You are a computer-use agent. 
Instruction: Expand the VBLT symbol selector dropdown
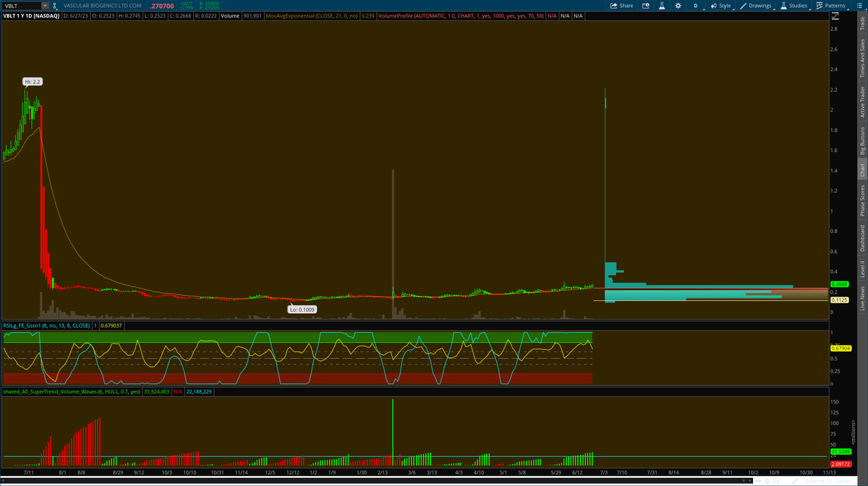(46, 6)
